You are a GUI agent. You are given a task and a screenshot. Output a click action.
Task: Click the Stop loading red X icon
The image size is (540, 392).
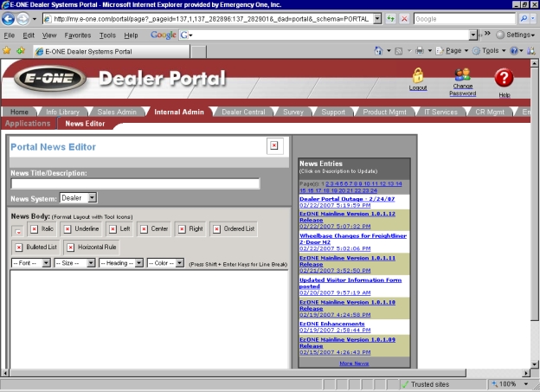click(x=404, y=18)
